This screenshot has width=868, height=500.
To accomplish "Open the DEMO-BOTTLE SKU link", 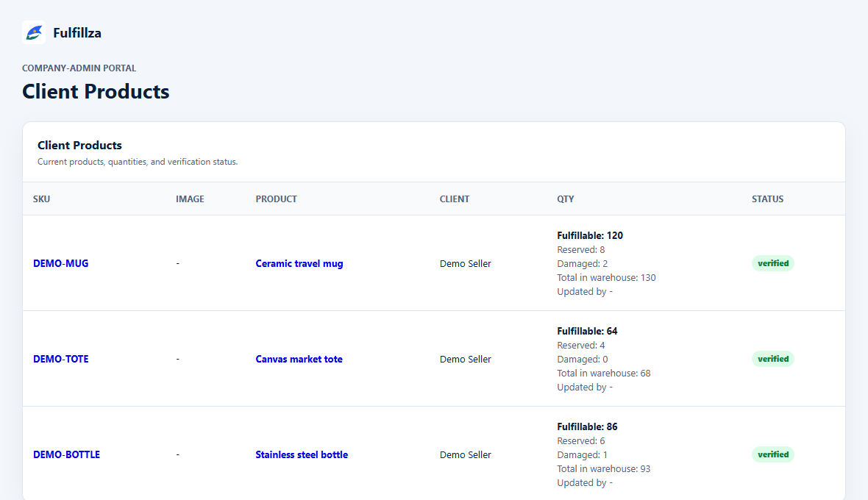I will (x=66, y=454).
